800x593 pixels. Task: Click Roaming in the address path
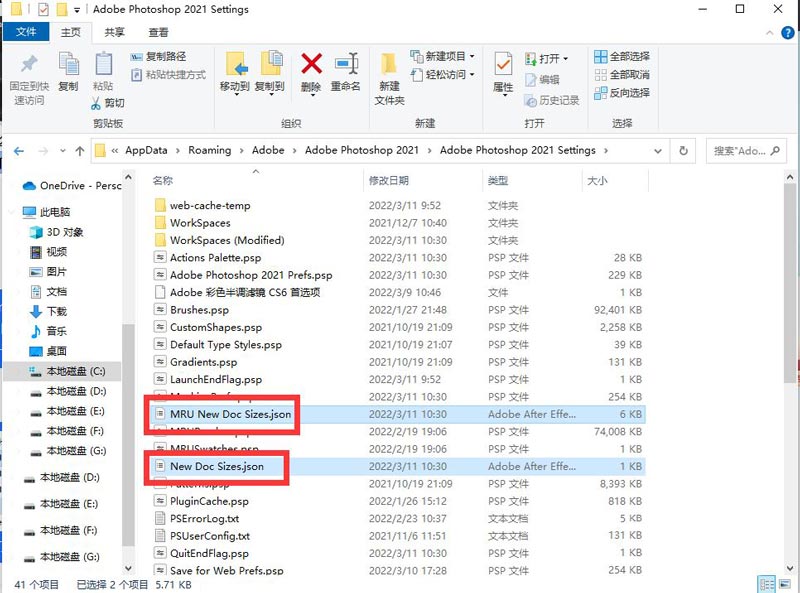210,150
